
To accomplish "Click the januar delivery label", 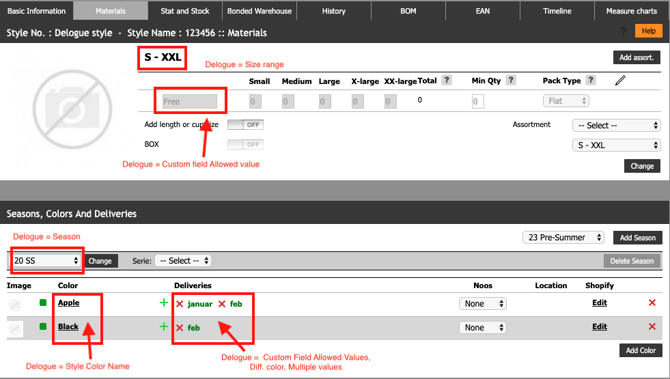I will click(x=200, y=304).
